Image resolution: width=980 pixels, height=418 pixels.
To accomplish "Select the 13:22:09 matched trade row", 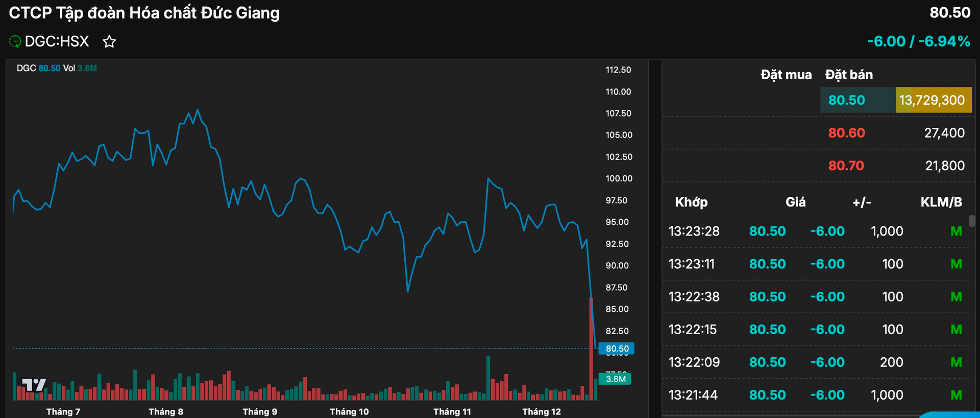I will tap(694, 362).
